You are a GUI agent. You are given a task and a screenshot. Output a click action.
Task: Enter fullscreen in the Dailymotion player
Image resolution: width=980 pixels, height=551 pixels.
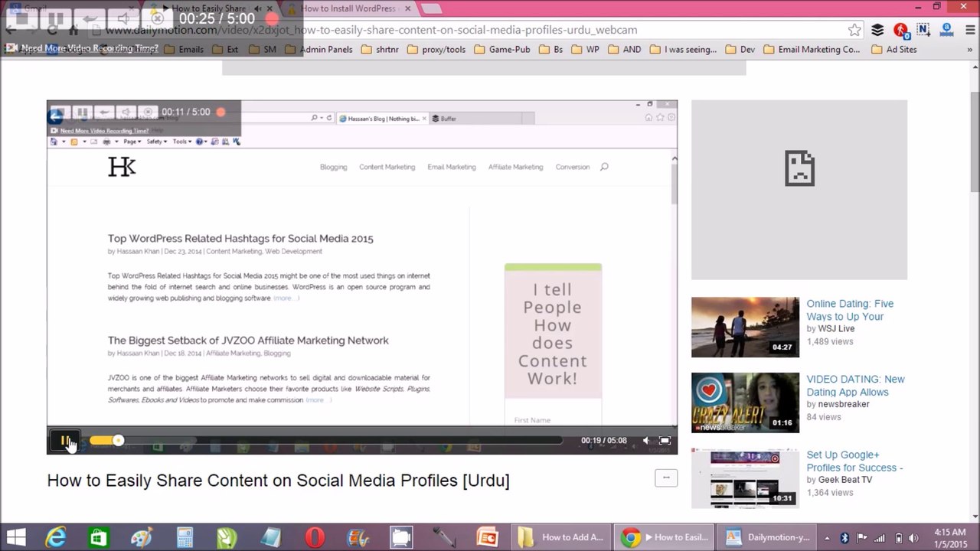pos(665,441)
